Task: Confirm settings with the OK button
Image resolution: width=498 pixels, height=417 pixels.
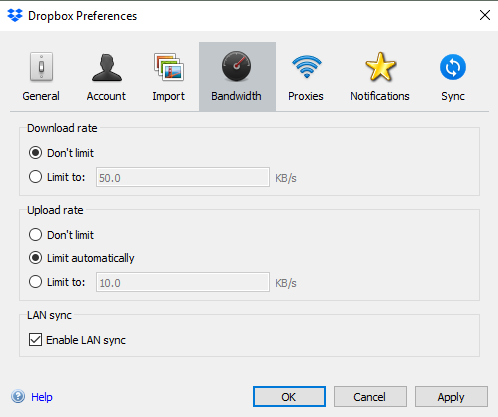Action: tap(289, 397)
